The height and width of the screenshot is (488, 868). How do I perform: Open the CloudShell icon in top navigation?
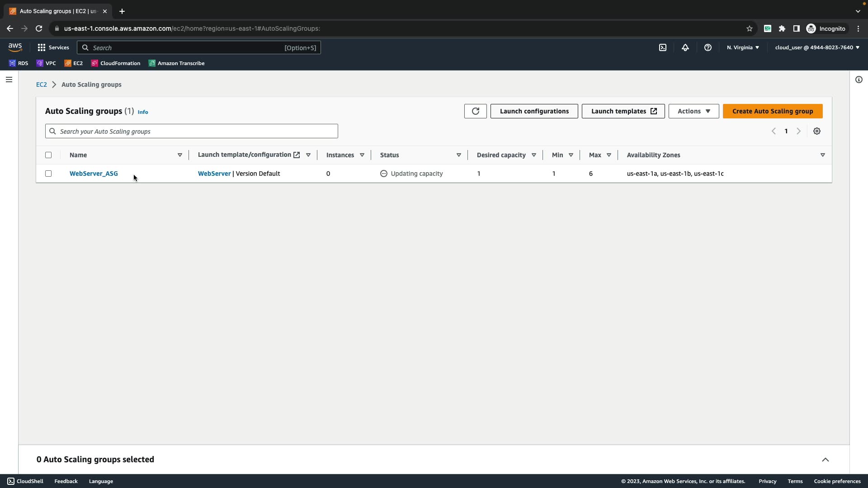(662, 47)
